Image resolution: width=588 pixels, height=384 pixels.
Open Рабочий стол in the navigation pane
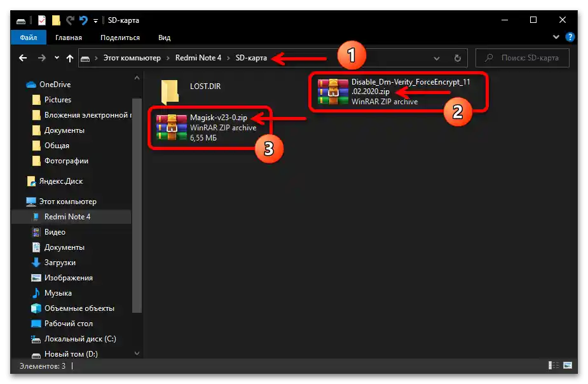point(68,324)
